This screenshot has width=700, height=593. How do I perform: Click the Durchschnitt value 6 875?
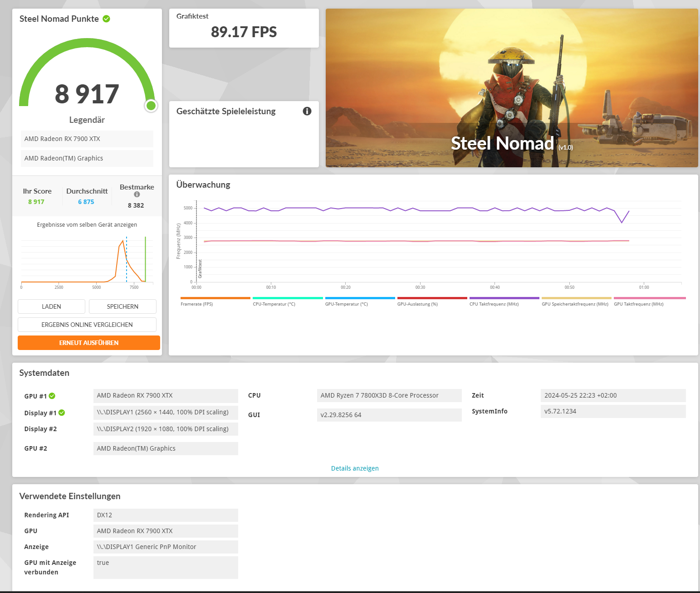coord(86,202)
